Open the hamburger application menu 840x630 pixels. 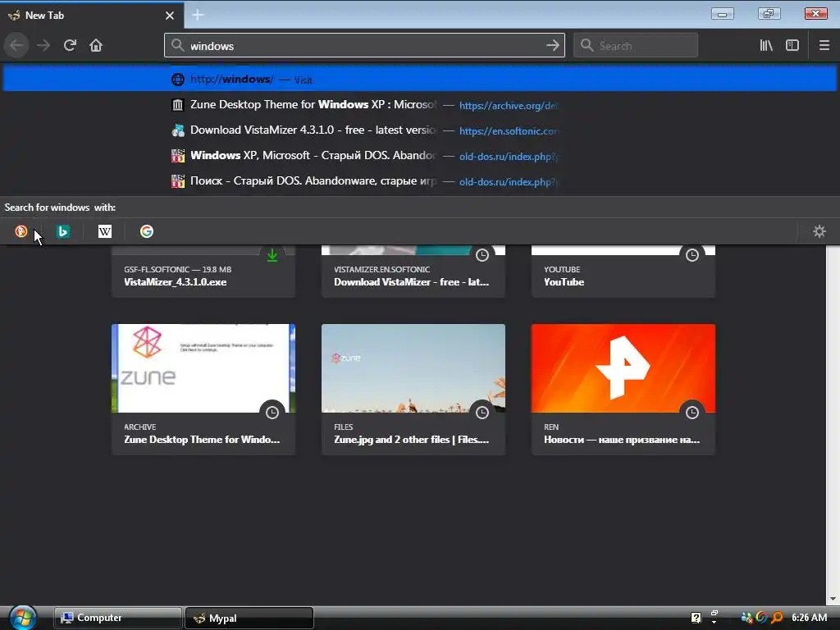[x=824, y=46]
